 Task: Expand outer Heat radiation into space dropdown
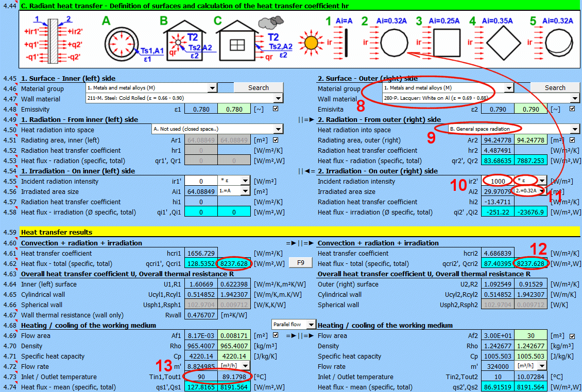tap(575, 129)
